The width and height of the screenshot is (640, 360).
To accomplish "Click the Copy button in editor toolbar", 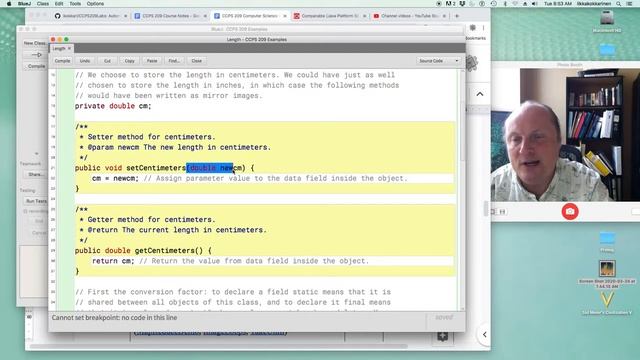I will (130, 61).
